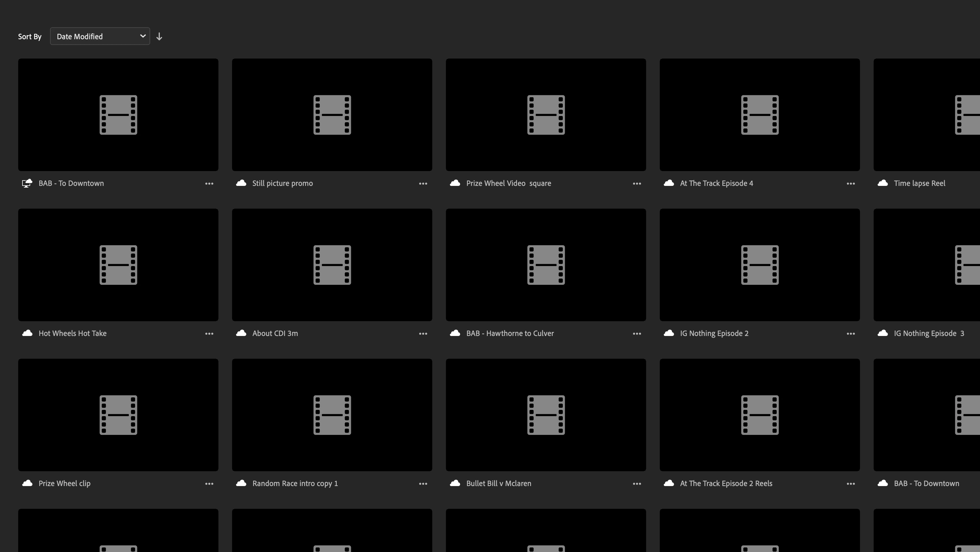This screenshot has width=980, height=552.
Task: Open options for BAB - Hawthorne to Culver
Action: 636,334
